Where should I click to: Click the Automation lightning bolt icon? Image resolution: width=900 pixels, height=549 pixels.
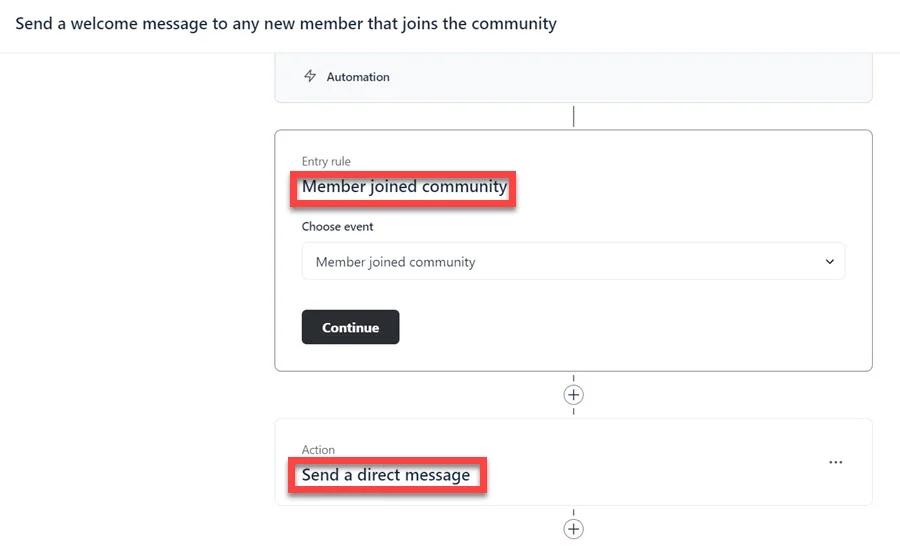point(310,77)
